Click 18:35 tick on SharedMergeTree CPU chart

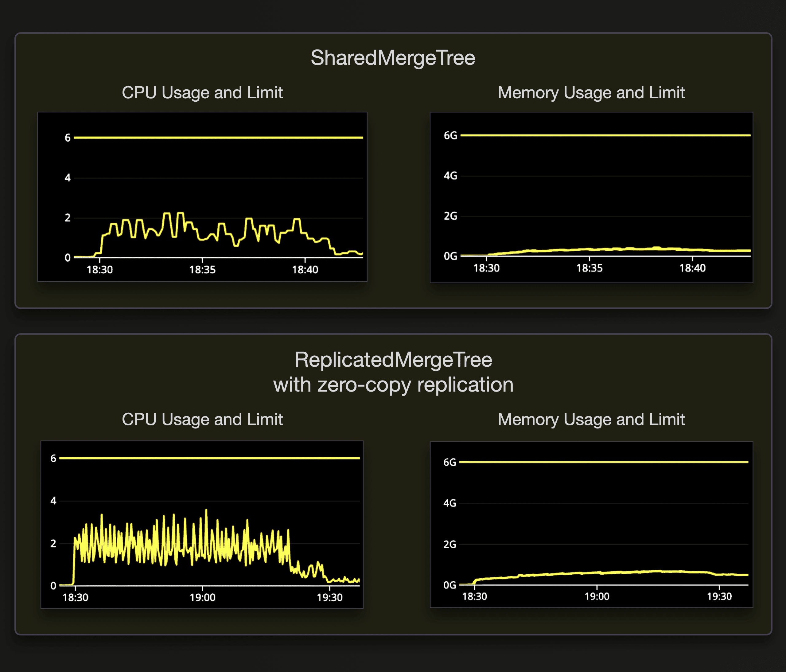tap(202, 269)
